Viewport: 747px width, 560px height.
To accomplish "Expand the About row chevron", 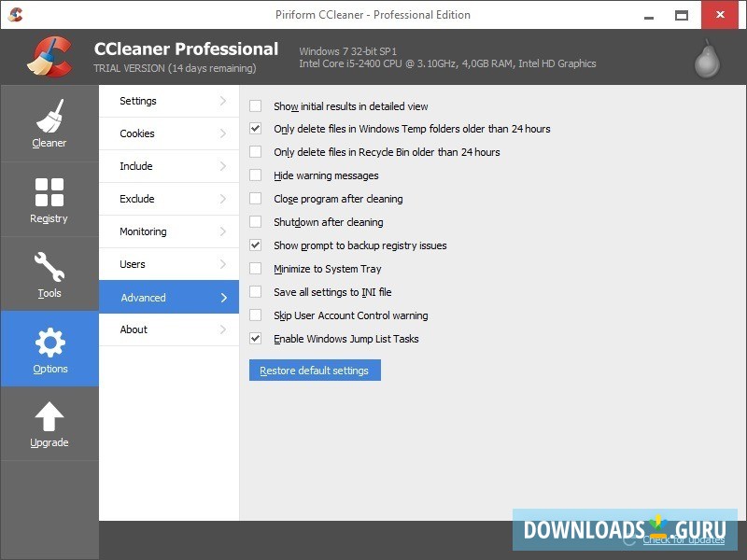I will pyautogui.click(x=223, y=329).
